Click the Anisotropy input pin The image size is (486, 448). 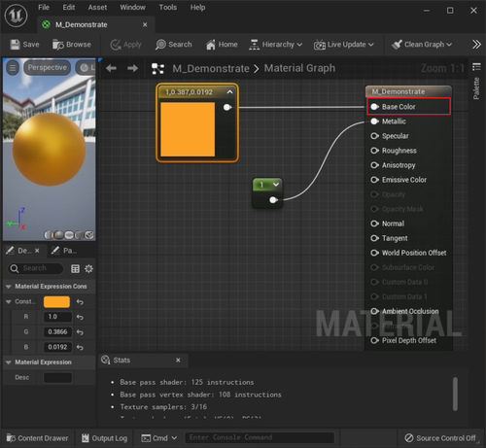375,165
